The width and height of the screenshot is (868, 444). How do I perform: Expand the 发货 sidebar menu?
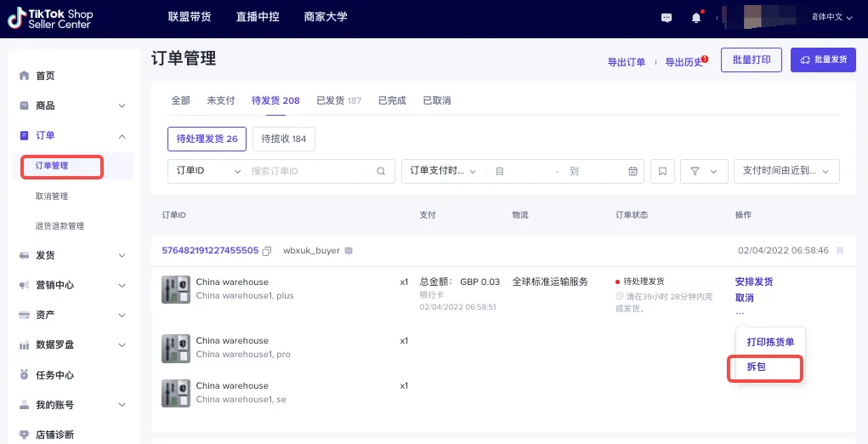pos(122,256)
